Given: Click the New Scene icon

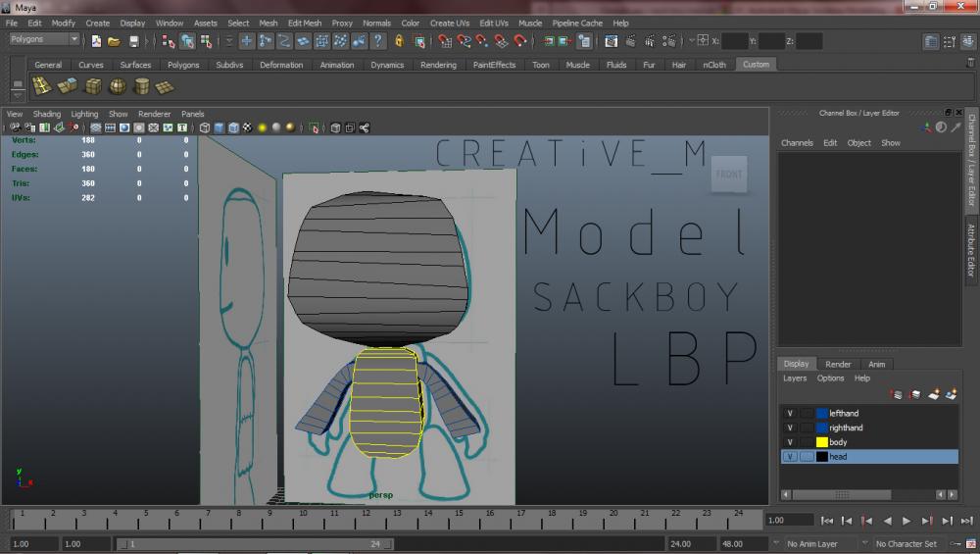Looking at the screenshot, I should 96,41.
